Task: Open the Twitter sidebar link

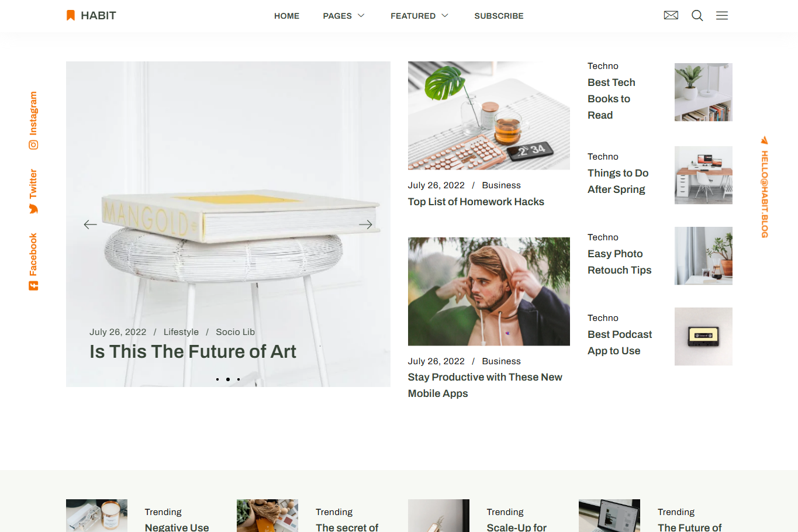Action: click(33, 192)
